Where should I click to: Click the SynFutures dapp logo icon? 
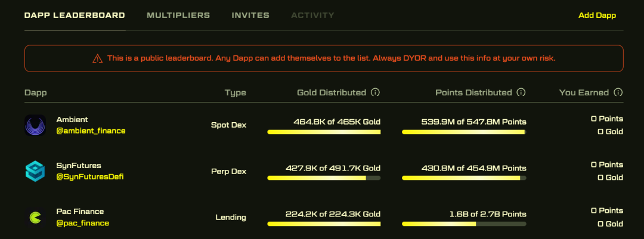pyautogui.click(x=35, y=171)
